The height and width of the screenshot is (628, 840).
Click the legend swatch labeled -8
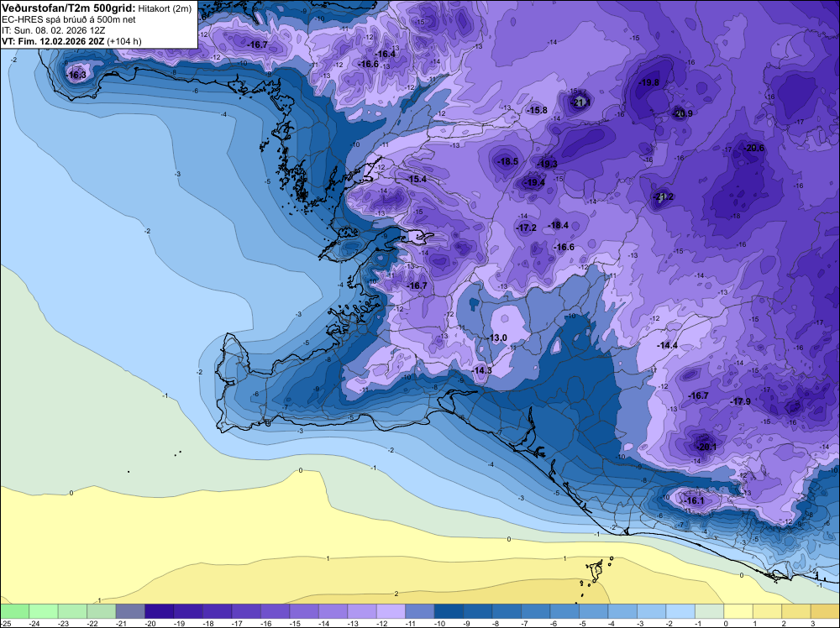507,611
